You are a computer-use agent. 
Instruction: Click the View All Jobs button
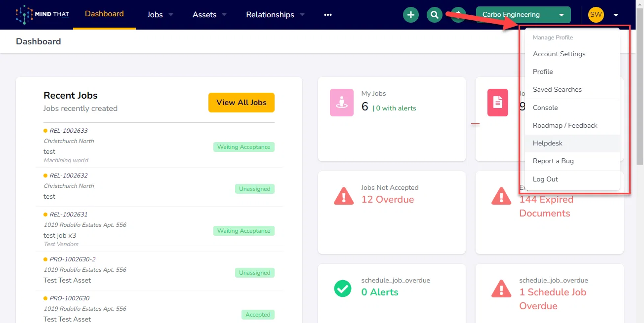pos(241,103)
